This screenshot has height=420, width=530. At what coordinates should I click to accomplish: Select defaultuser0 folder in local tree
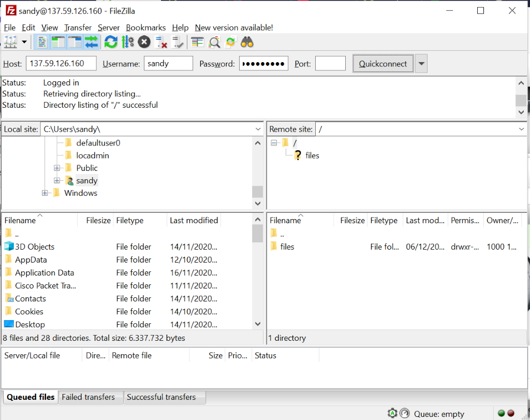click(x=98, y=143)
